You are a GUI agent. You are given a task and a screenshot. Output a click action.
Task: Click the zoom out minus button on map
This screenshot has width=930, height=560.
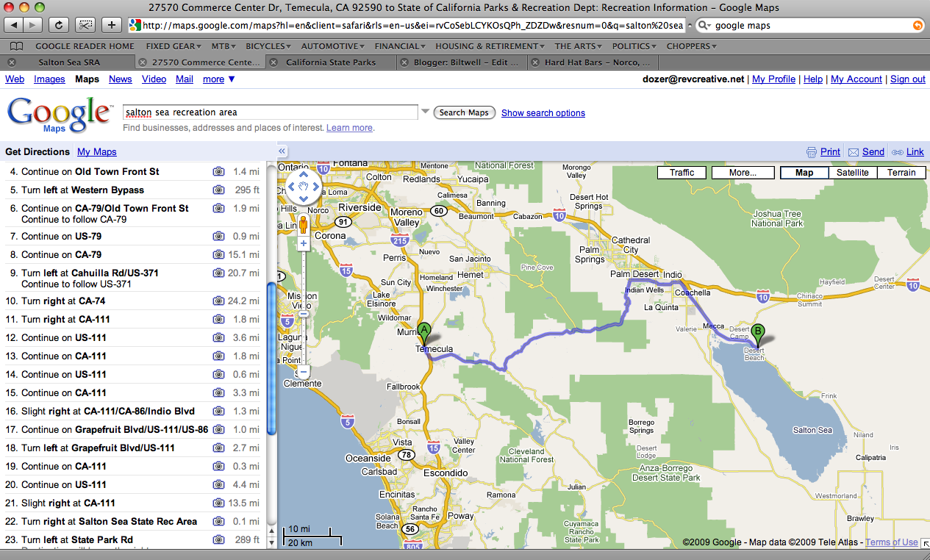pos(303,372)
